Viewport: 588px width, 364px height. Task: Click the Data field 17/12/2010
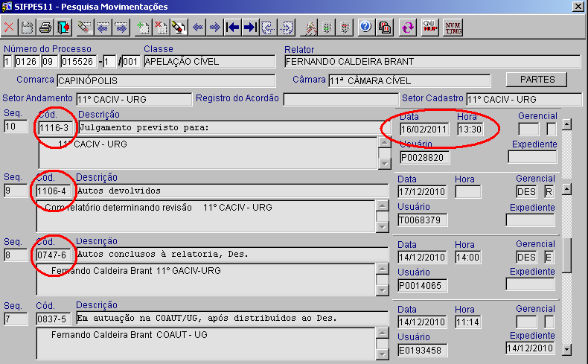tap(422, 192)
